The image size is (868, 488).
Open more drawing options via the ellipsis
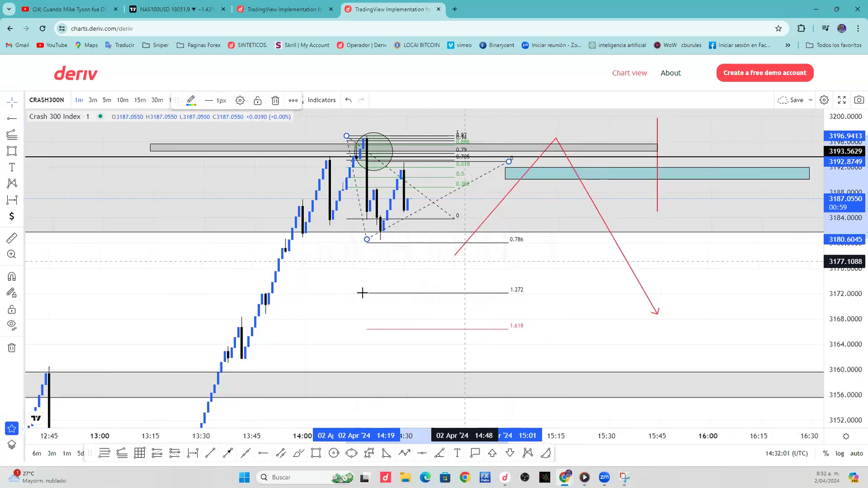pyautogui.click(x=293, y=100)
